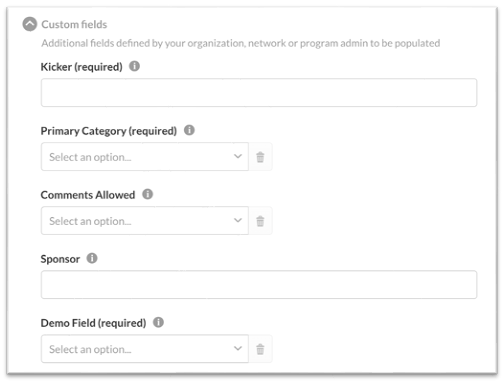The width and height of the screenshot is (504, 384).
Task: Click the info icon beside Comments Allowed
Action: [x=147, y=194]
